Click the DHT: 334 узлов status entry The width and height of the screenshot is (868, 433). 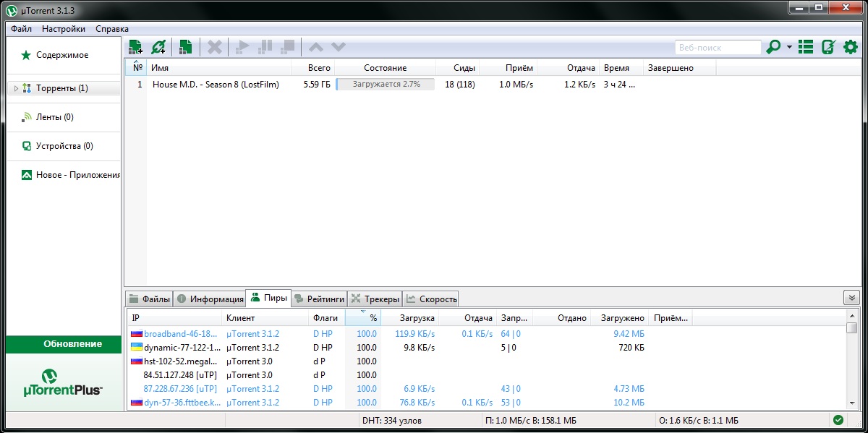coord(391,421)
